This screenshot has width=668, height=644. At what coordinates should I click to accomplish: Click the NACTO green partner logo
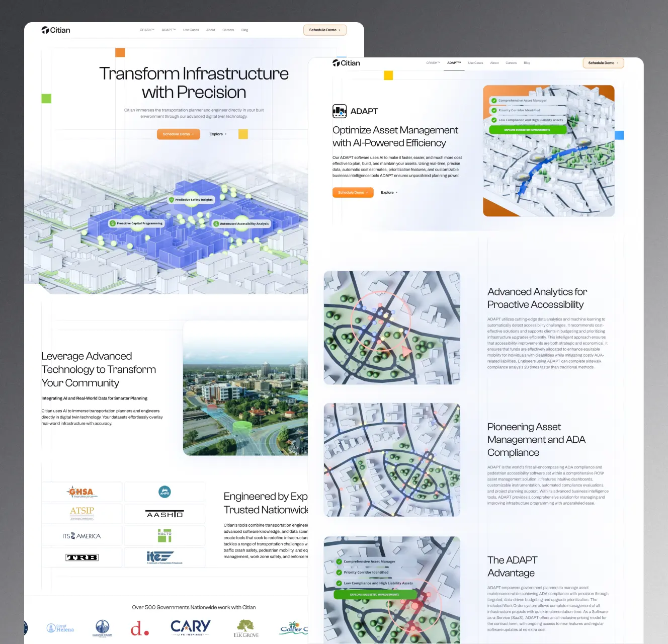164,535
